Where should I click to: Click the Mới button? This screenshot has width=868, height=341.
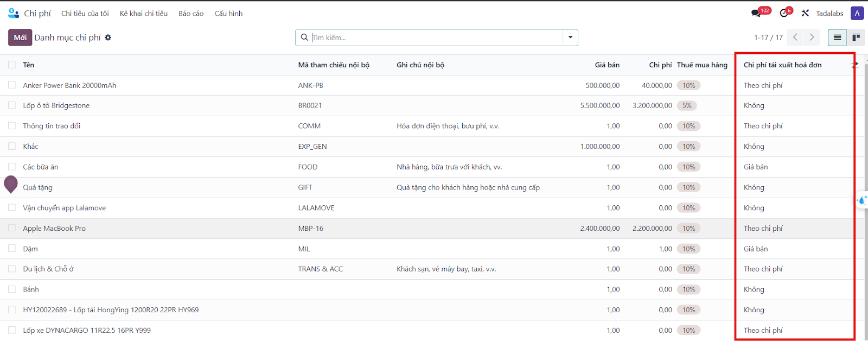20,37
